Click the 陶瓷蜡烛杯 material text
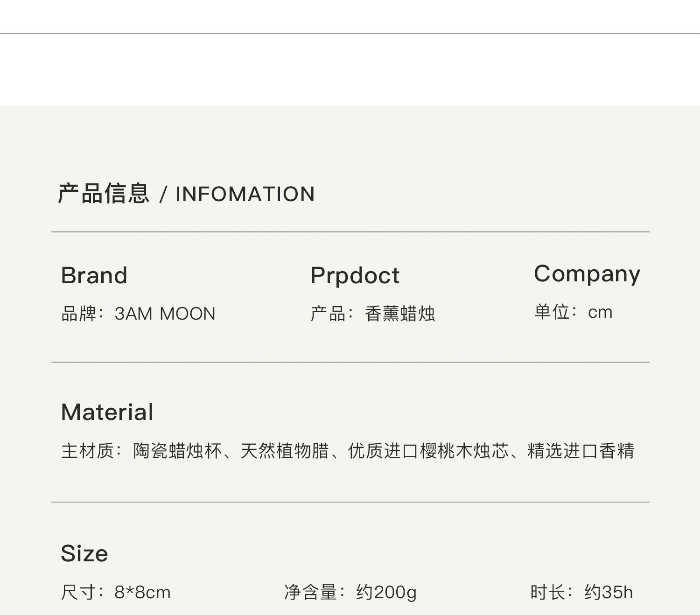Screen dimensions: 700x615 pyautogui.click(x=177, y=451)
